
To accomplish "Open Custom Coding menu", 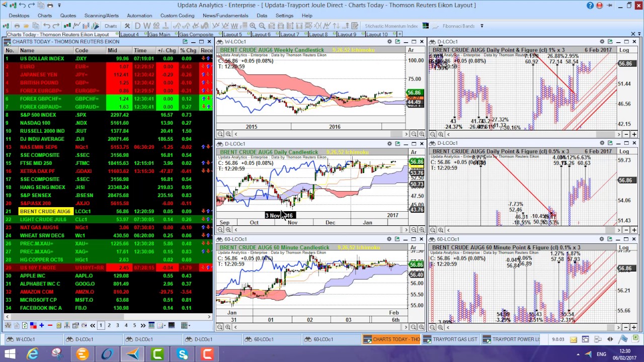I will click(177, 16).
